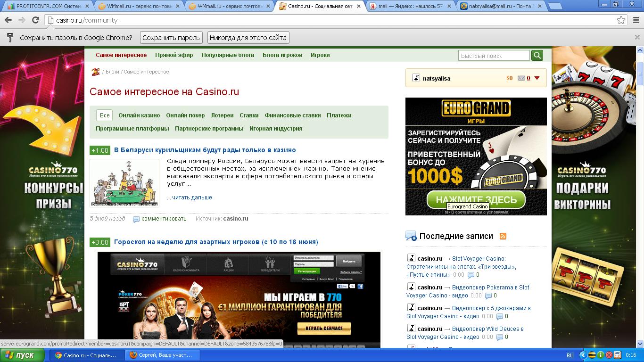Viewport: 644px width, 362px height.
Task: Open the joker home icon in breadcrumbs
Action: (x=95, y=72)
